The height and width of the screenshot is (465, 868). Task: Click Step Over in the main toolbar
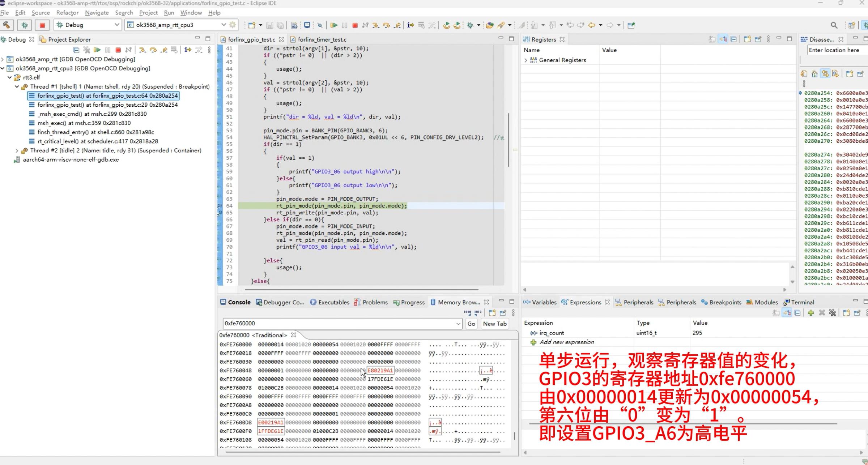pyautogui.click(x=386, y=25)
